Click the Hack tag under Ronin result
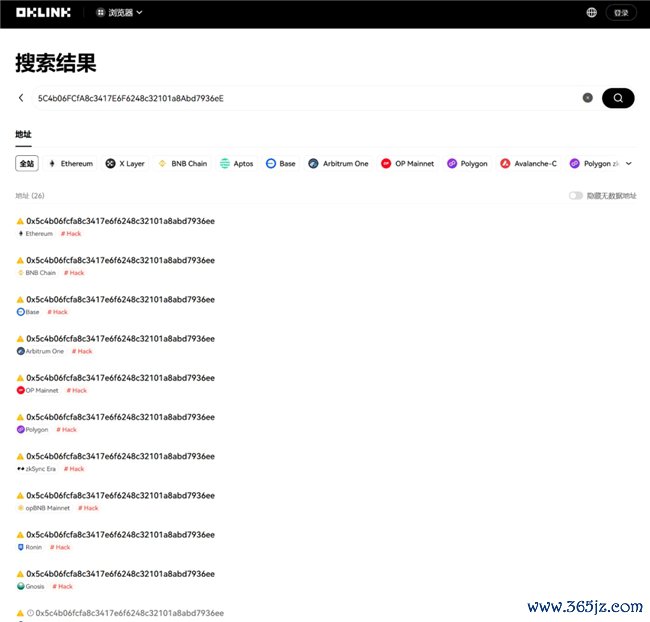 (x=60, y=547)
